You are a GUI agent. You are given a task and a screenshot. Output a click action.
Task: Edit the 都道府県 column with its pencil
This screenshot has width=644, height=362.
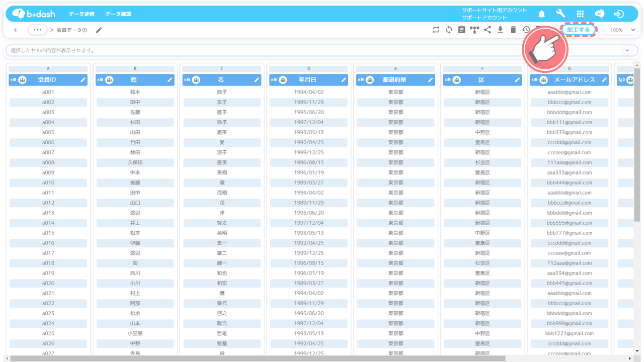tap(431, 80)
